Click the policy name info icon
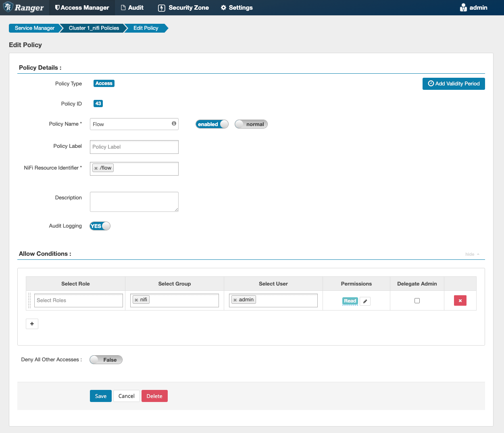 (x=174, y=124)
